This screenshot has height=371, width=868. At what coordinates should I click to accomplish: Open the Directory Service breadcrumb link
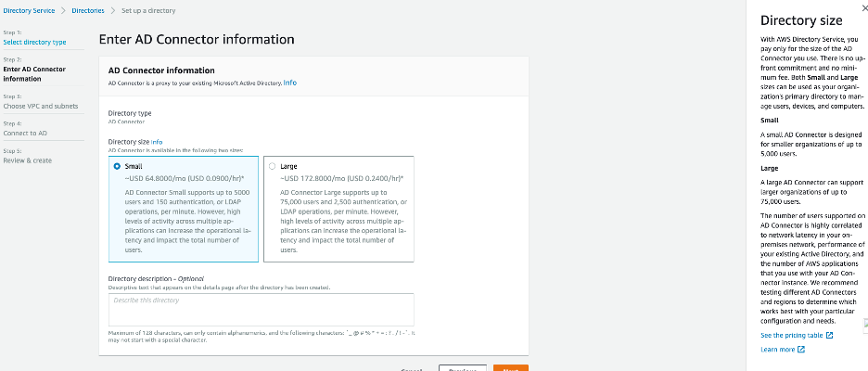coord(29,10)
